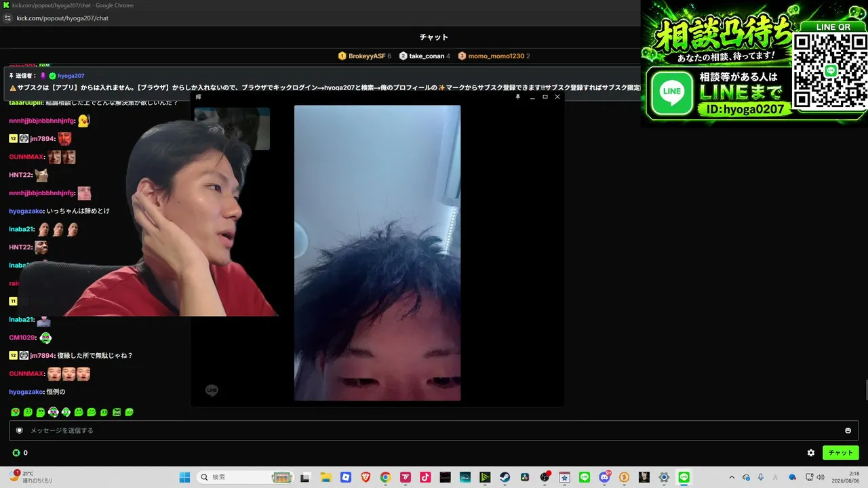Click the chat scrollbar thumb

[x=865, y=391]
